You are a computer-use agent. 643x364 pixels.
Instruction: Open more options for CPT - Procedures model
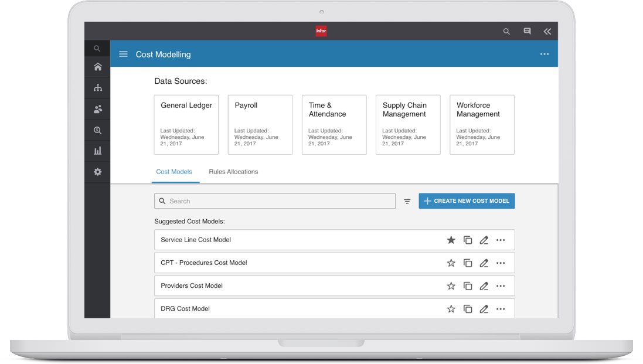coord(501,263)
